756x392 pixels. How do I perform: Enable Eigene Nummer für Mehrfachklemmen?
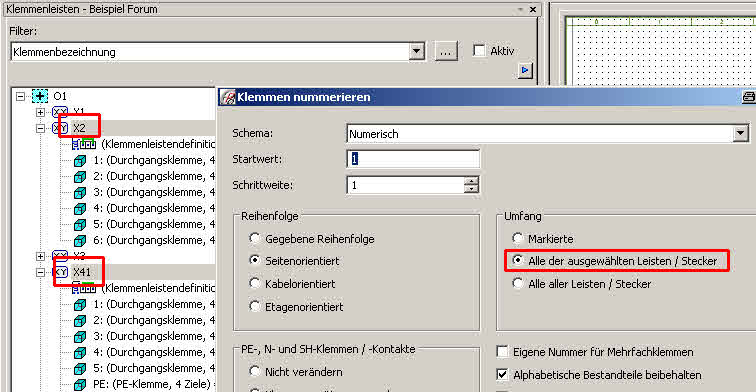coord(502,351)
